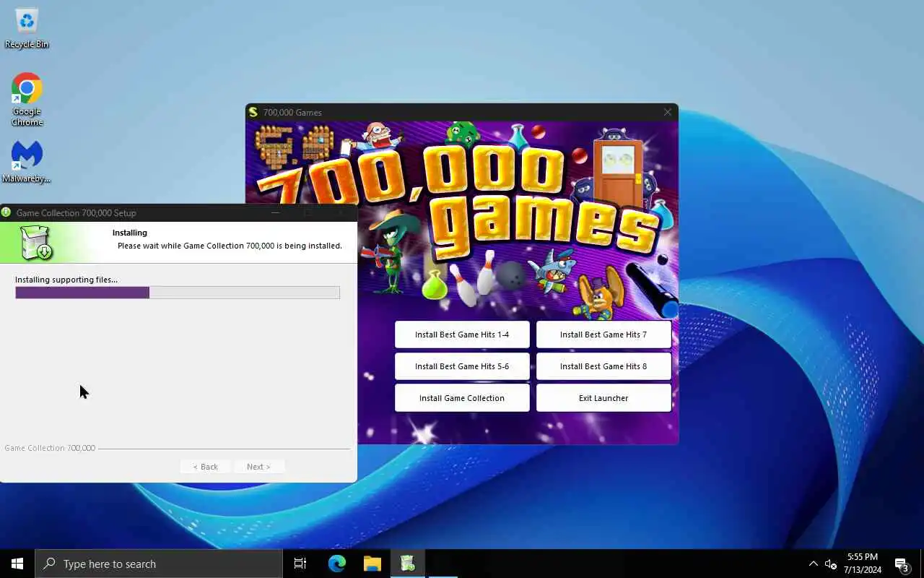
Task: Install Best Game Hits 5-6
Action: [462, 366]
